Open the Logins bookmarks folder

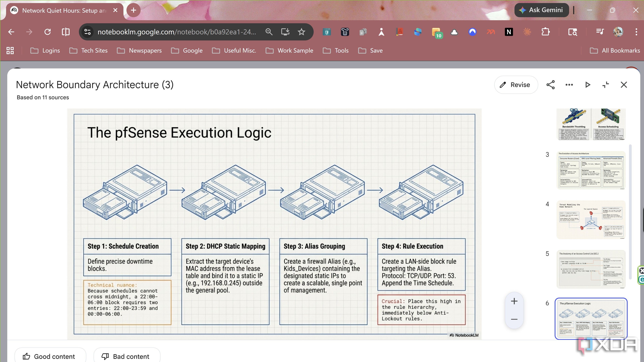point(45,50)
